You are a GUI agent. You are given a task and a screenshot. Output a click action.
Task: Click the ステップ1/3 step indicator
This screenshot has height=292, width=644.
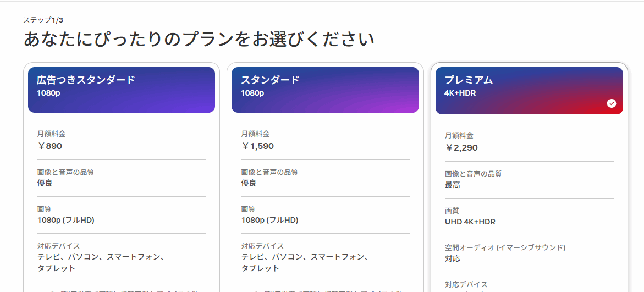pos(43,20)
